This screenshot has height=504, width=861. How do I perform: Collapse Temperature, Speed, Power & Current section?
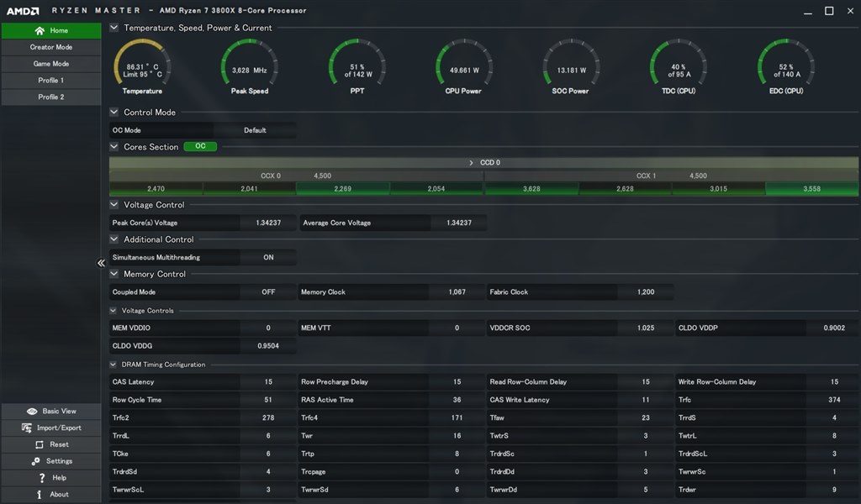(114, 28)
